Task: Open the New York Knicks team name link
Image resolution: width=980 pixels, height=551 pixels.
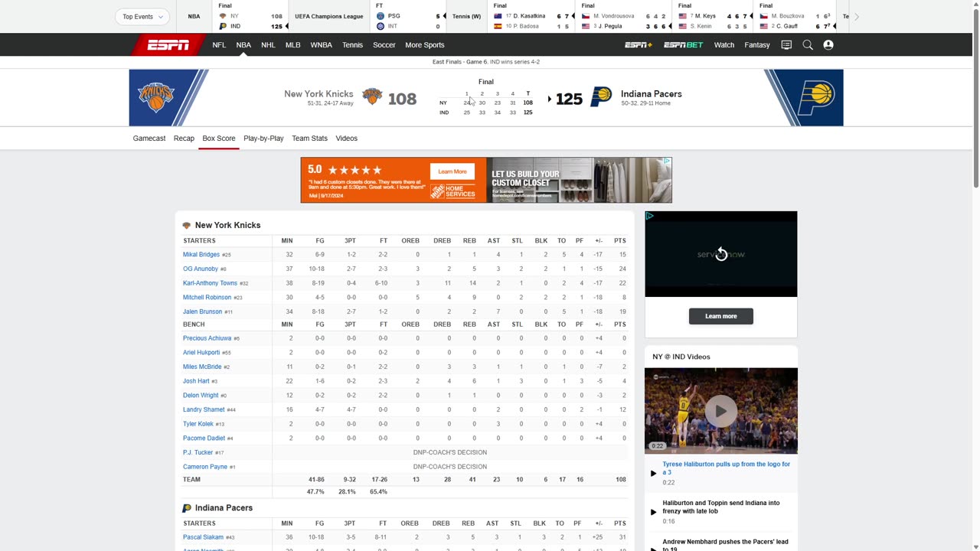Action: (318, 93)
